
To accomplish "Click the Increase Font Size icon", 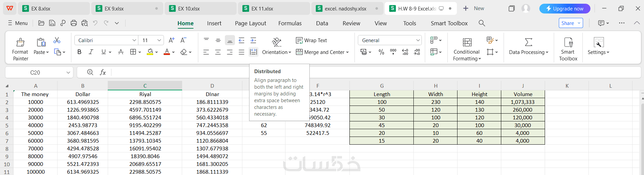I will point(171,40).
